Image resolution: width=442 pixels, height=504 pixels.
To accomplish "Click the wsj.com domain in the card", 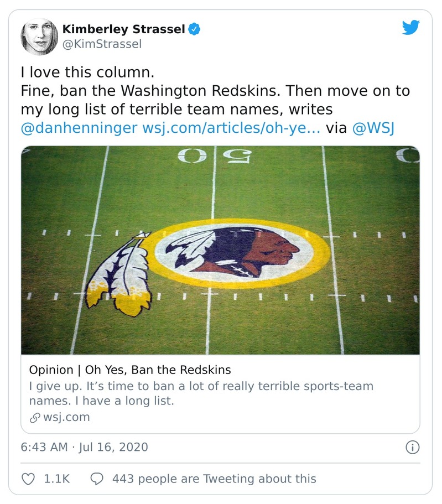I will tap(65, 417).
